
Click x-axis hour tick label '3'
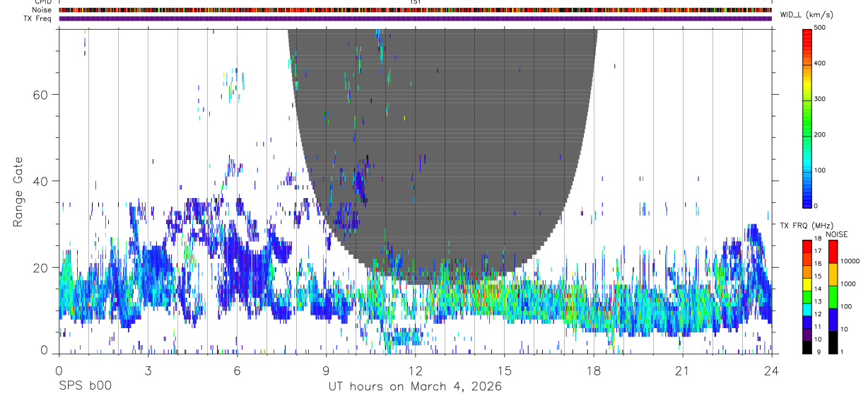148,371
